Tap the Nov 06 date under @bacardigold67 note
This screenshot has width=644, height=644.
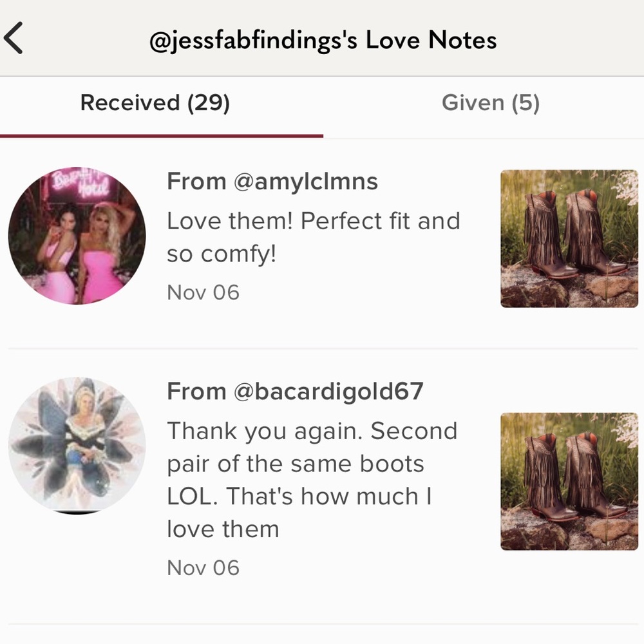click(203, 567)
